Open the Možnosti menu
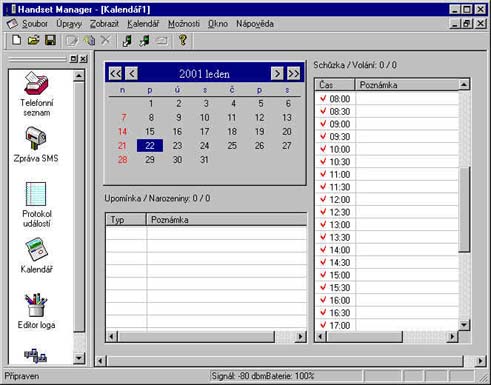The image size is (491, 385). 184,24
